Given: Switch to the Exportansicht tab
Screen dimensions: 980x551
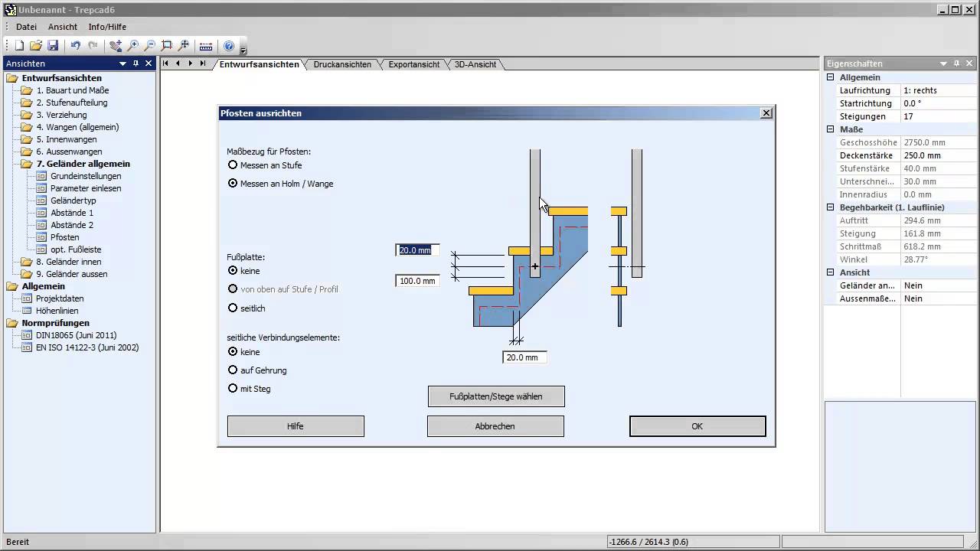Looking at the screenshot, I should coord(413,64).
